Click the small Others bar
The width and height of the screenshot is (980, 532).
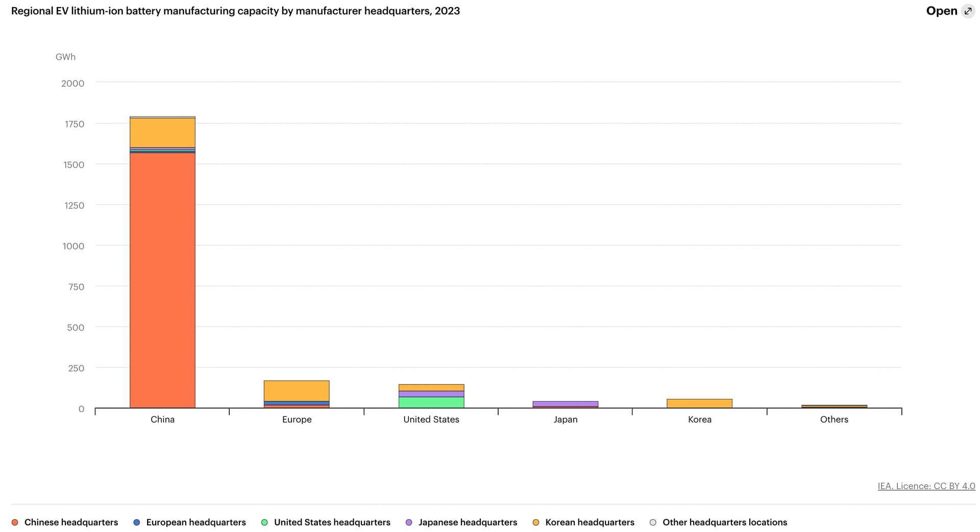point(834,407)
